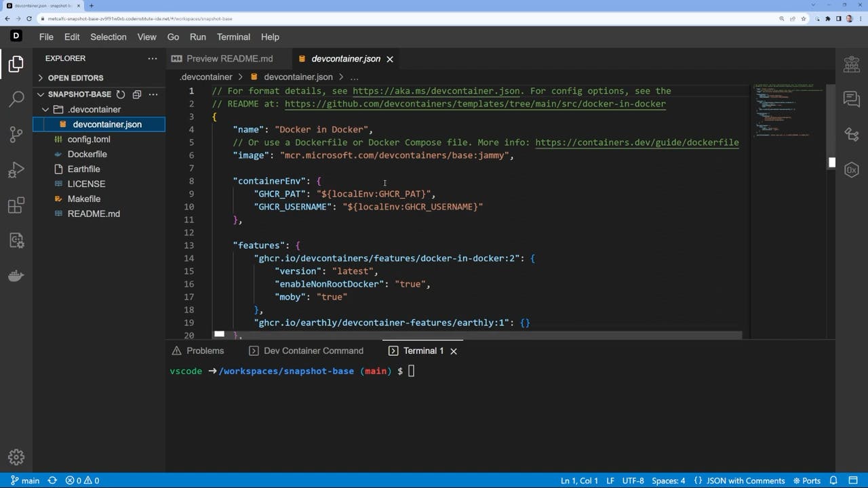
Task: Click .devcontainer in the breadcrumb
Action: 205,77
